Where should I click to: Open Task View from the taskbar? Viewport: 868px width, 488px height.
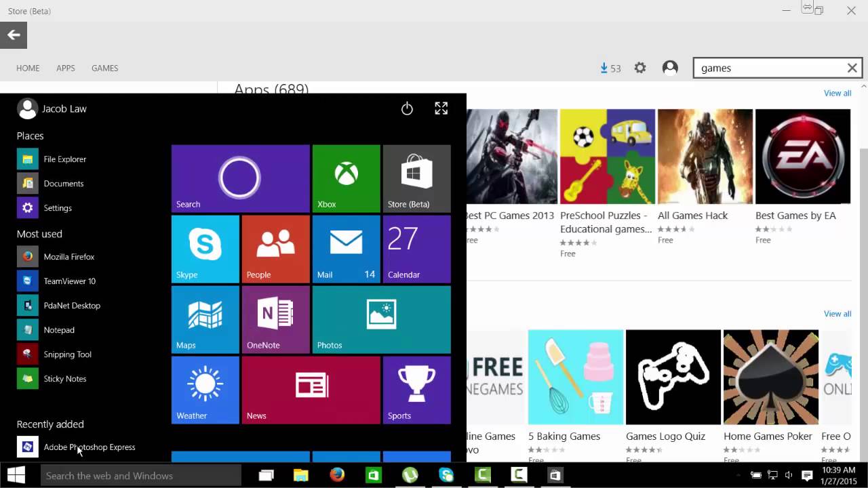[267, 475]
